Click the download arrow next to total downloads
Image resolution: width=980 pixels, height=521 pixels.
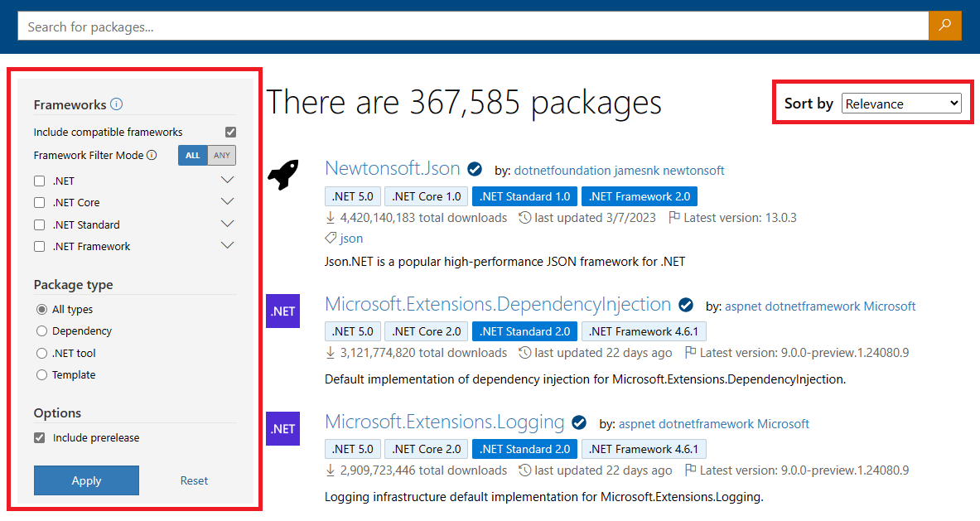[x=331, y=217]
